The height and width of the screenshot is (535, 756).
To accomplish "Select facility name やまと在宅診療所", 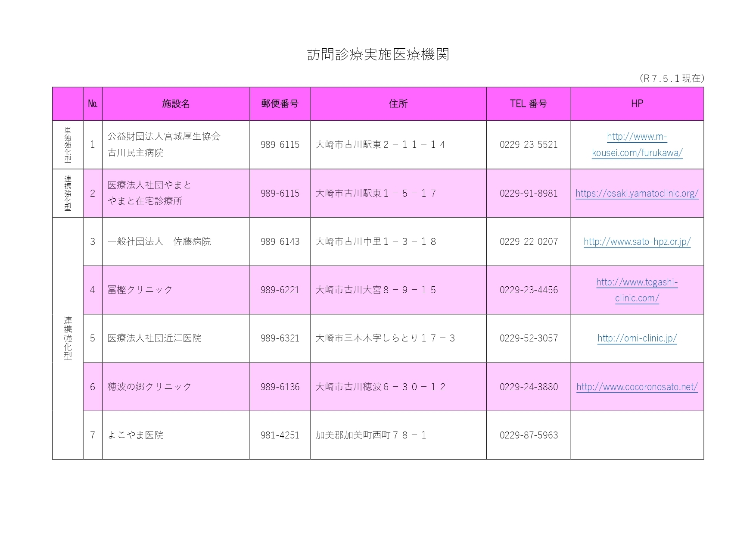I will tap(145, 201).
